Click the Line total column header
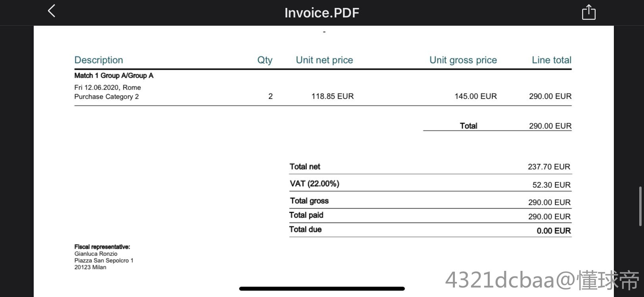Viewport: 644px width, 297px height. [x=551, y=60]
